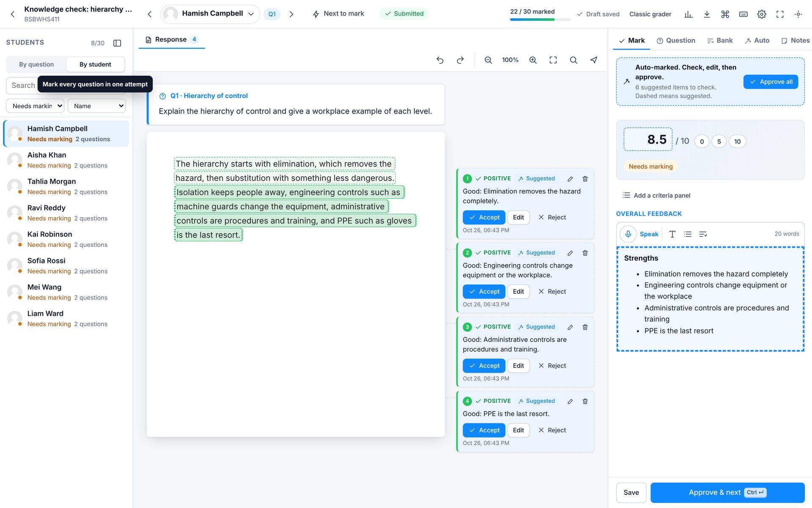Zoom in the response view
The height and width of the screenshot is (508, 812).
click(533, 60)
